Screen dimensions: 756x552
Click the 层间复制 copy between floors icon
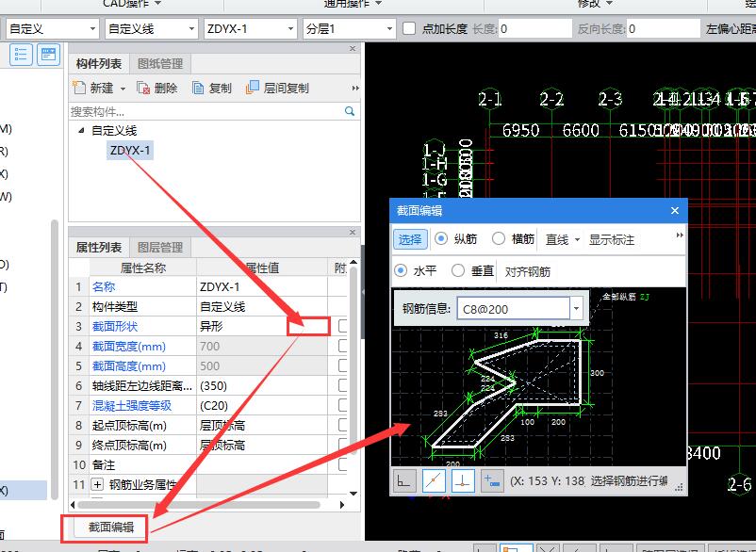253,88
